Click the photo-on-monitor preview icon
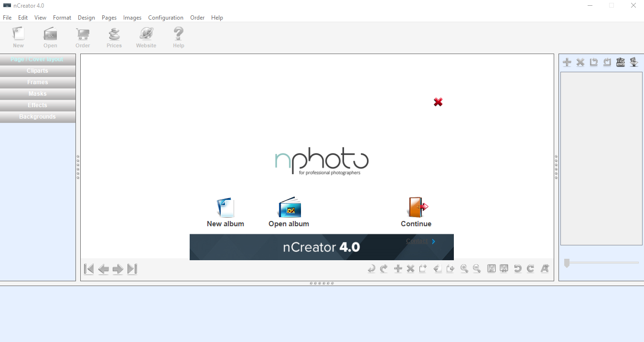The width and height of the screenshot is (644, 342). point(504,269)
